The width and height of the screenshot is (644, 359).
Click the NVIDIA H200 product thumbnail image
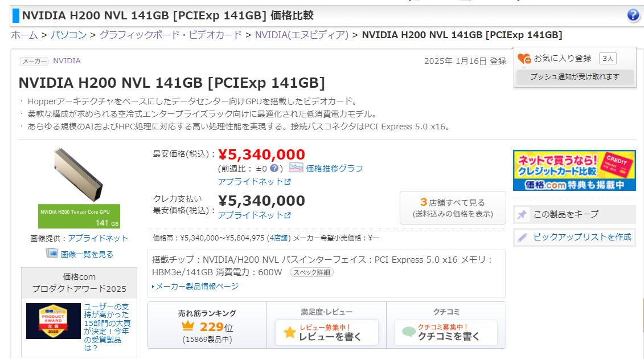coord(79,187)
